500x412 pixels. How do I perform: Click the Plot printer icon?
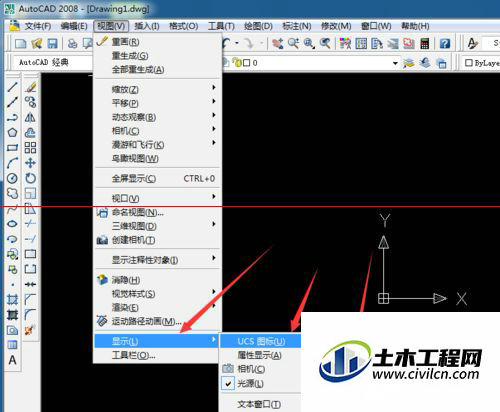pos(72,43)
